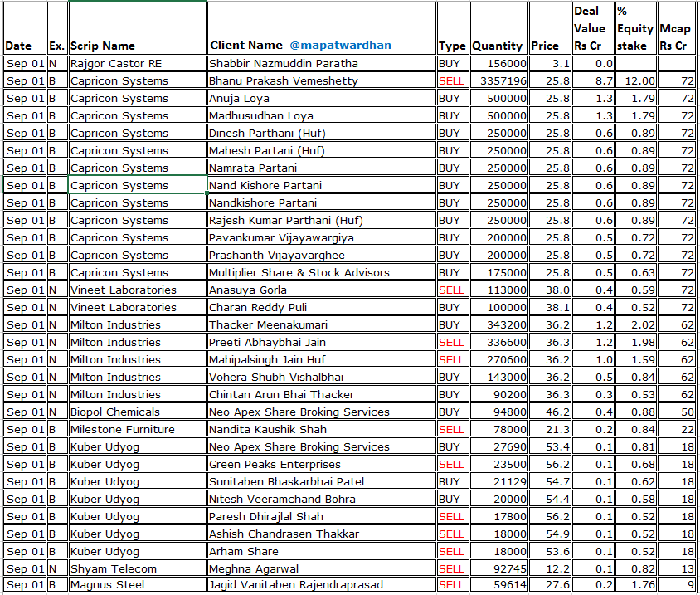This screenshot has height=595, width=700.
Task: Click the quantity 343200 cell
Action: [499, 324]
